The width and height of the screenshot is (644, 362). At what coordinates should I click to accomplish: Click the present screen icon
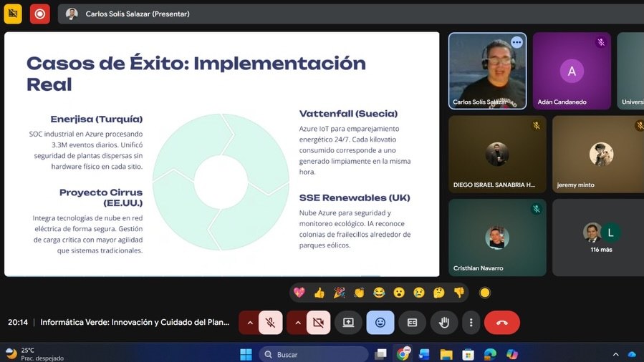click(x=348, y=323)
